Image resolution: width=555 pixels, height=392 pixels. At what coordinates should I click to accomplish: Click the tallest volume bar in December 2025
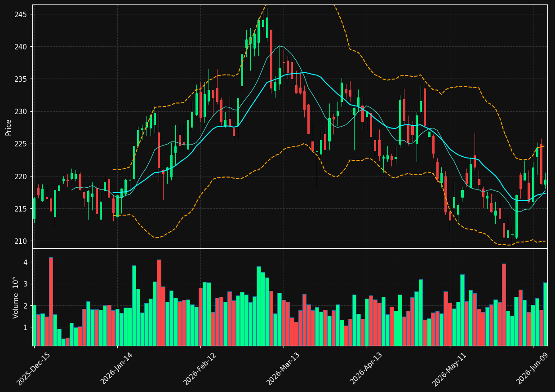pyautogui.click(x=51, y=302)
